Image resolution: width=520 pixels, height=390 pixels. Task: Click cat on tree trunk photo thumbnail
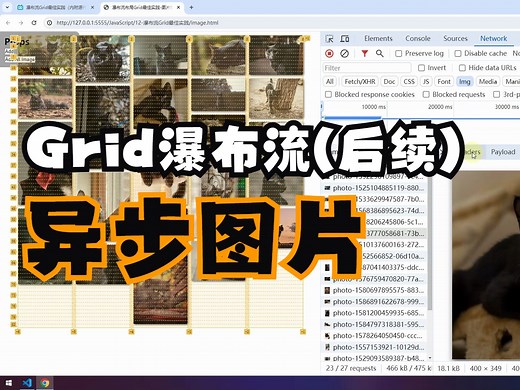click(x=277, y=99)
